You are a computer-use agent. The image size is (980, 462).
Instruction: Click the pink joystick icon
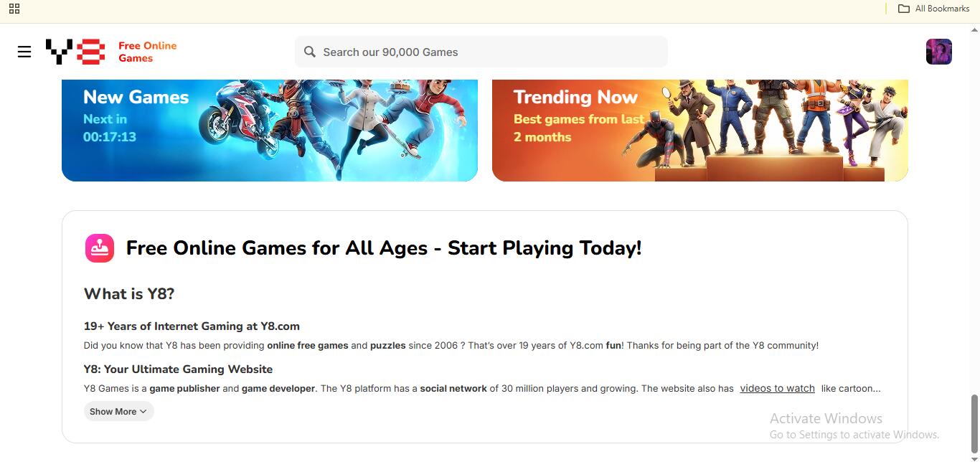100,248
